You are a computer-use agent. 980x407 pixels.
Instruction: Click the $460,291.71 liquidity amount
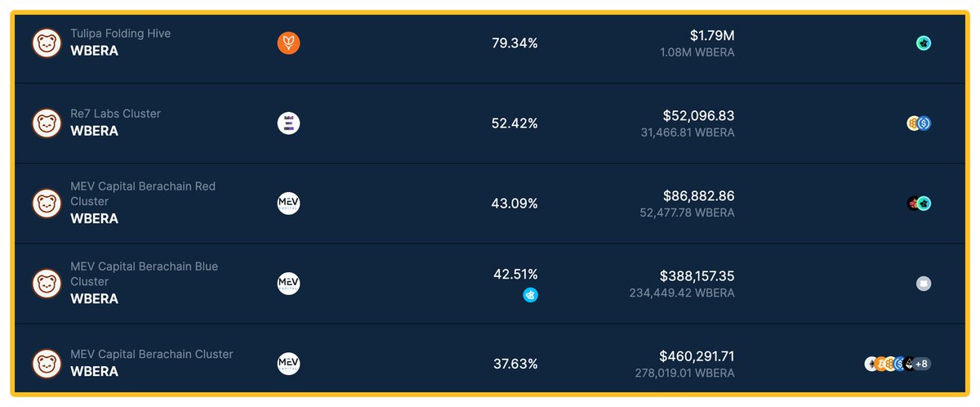(x=697, y=356)
